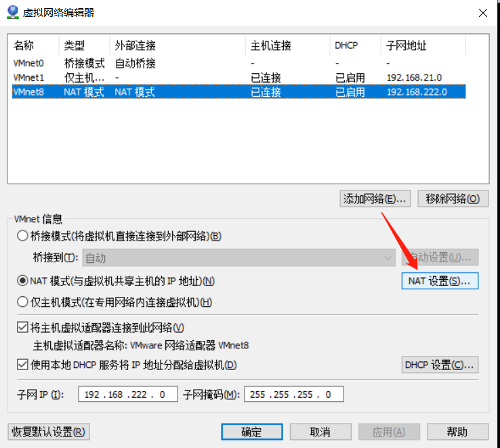Click 添加网络(E) button
The height and width of the screenshot is (448, 500).
coord(375,199)
